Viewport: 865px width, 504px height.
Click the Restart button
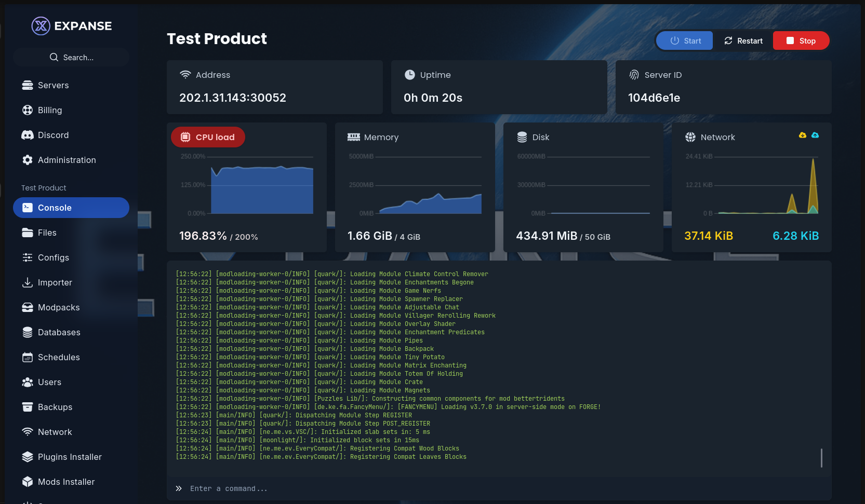743,40
